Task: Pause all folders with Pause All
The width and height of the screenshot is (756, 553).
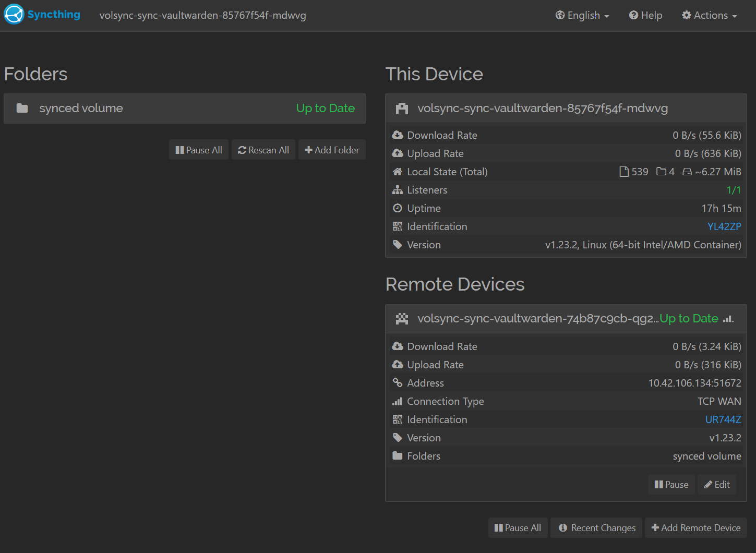Action: (199, 150)
